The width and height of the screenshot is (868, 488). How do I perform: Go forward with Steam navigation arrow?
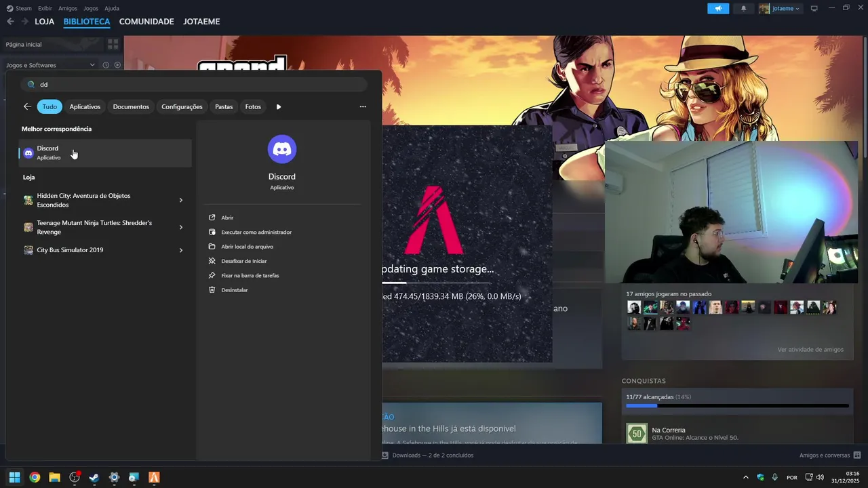tap(25, 22)
